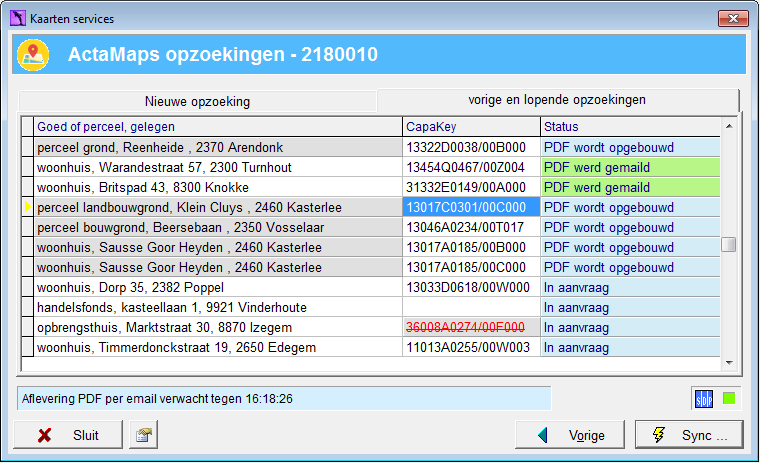
Task: Click the table scrollbar thumb
Action: (728, 244)
